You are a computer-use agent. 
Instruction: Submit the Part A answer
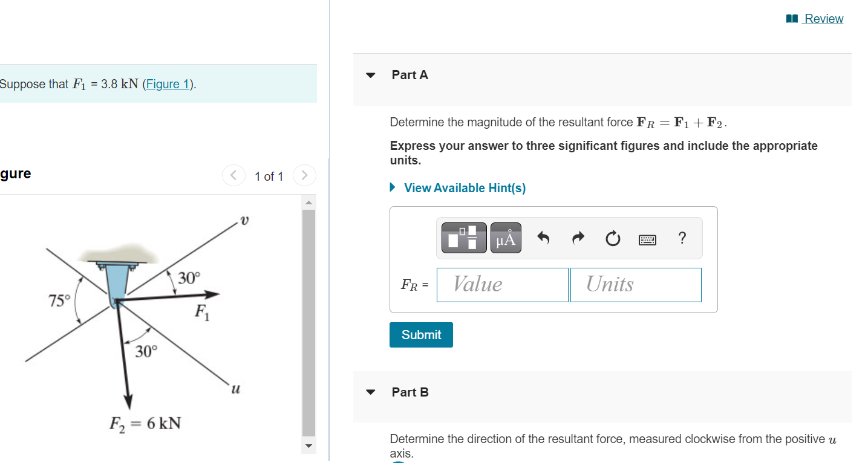421,334
